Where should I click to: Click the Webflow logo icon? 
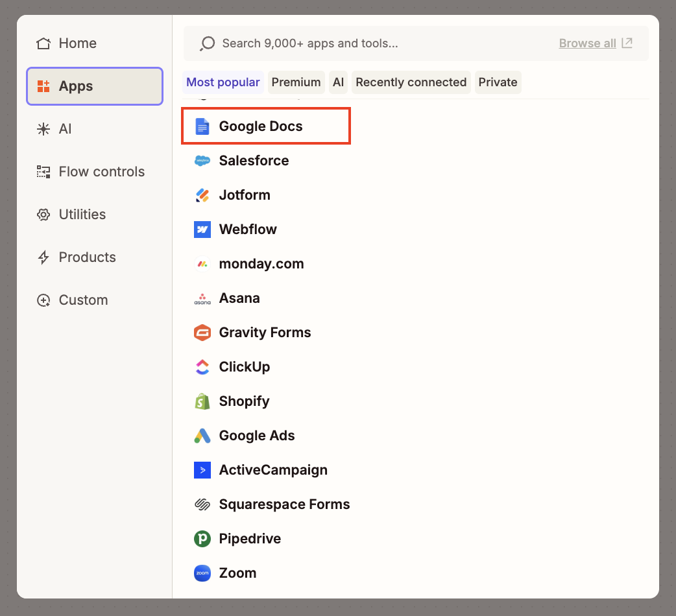pyautogui.click(x=202, y=230)
